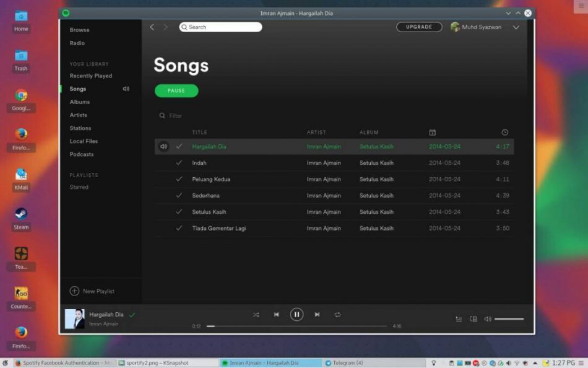Click the now-playing speaker icon beside Songs
The width and height of the screenshot is (588, 368).
tap(126, 89)
